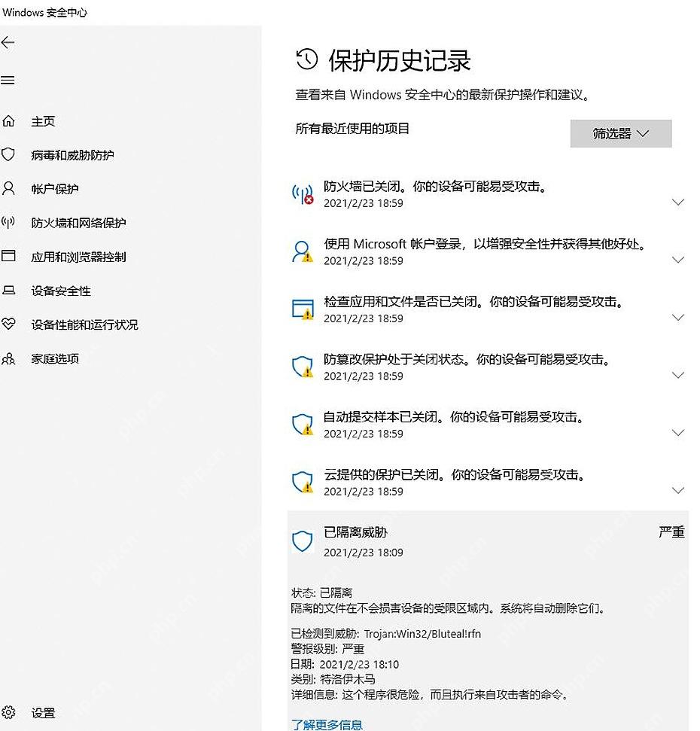Select the 自动提交样本已关闭 entry text

[x=455, y=417]
